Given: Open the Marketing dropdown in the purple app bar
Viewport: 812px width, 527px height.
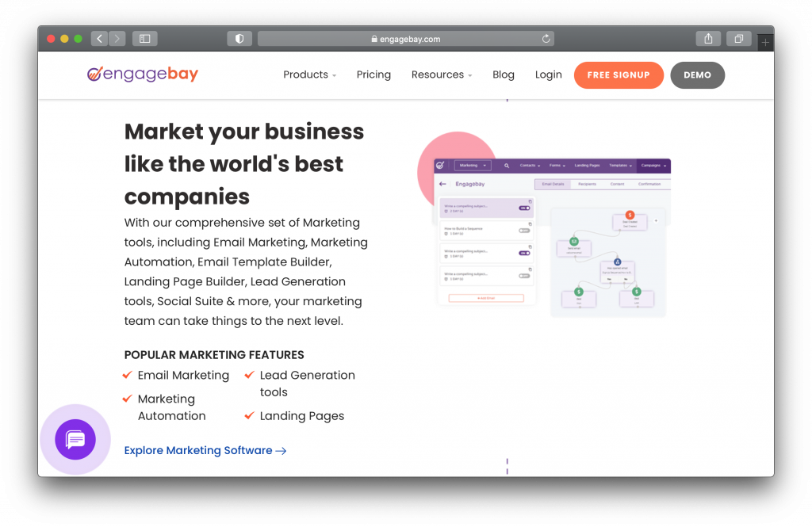Looking at the screenshot, I should (x=473, y=166).
